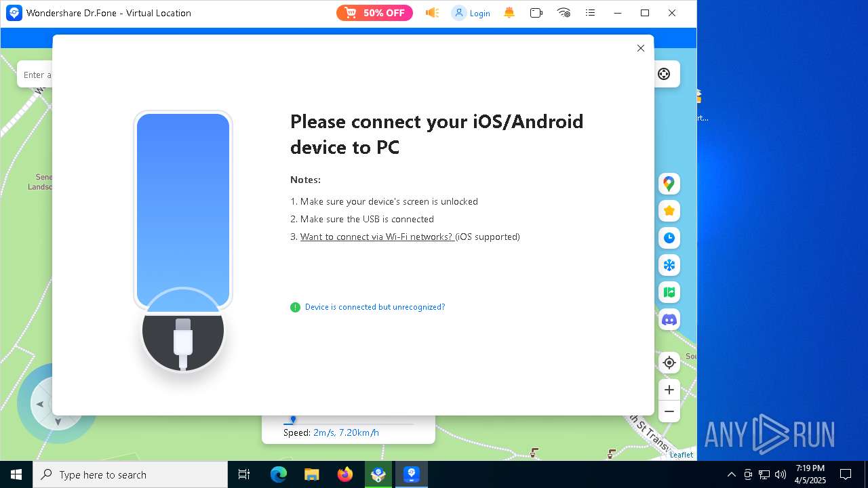Click the screen recorder icon in title bar
868x488 pixels.
click(x=536, y=13)
